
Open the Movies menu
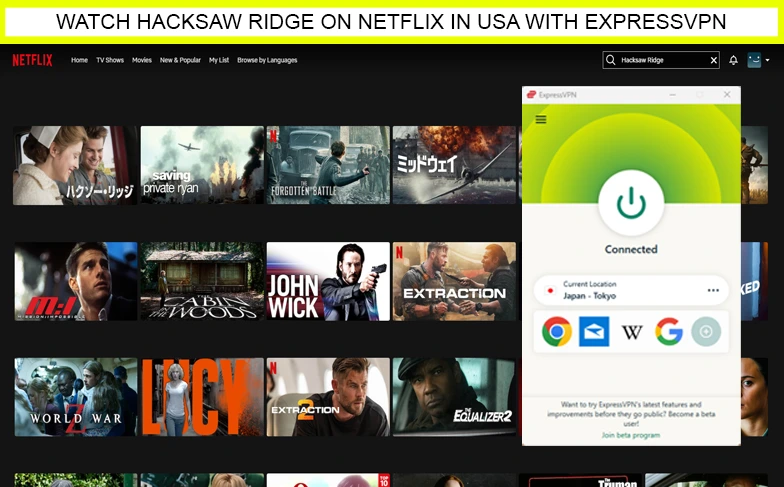coord(142,60)
